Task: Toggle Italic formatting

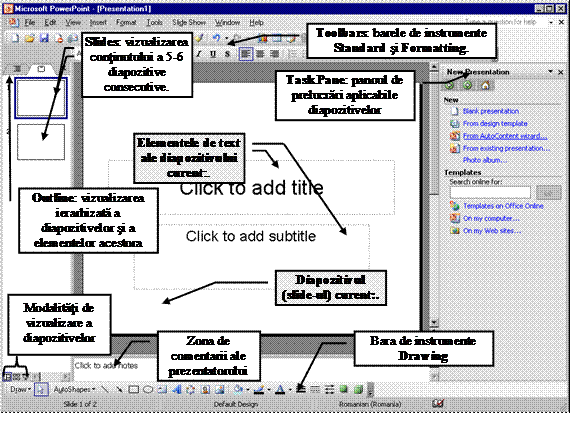Action: click(x=199, y=54)
